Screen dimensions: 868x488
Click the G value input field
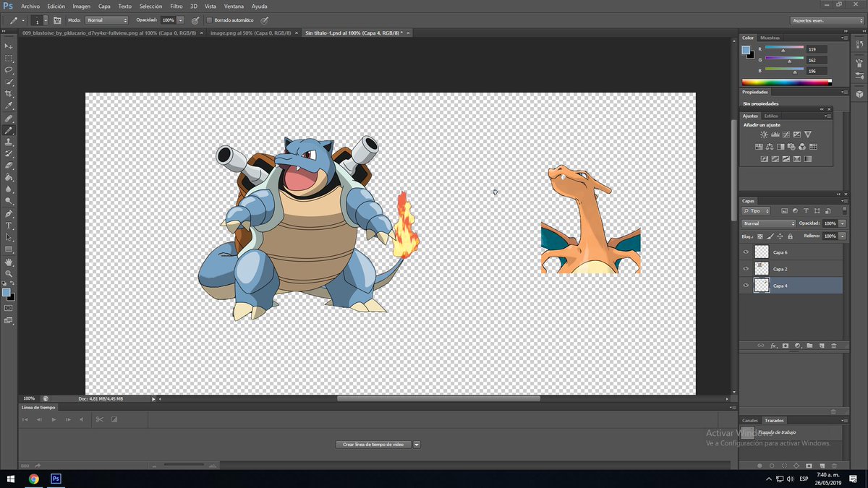817,60
